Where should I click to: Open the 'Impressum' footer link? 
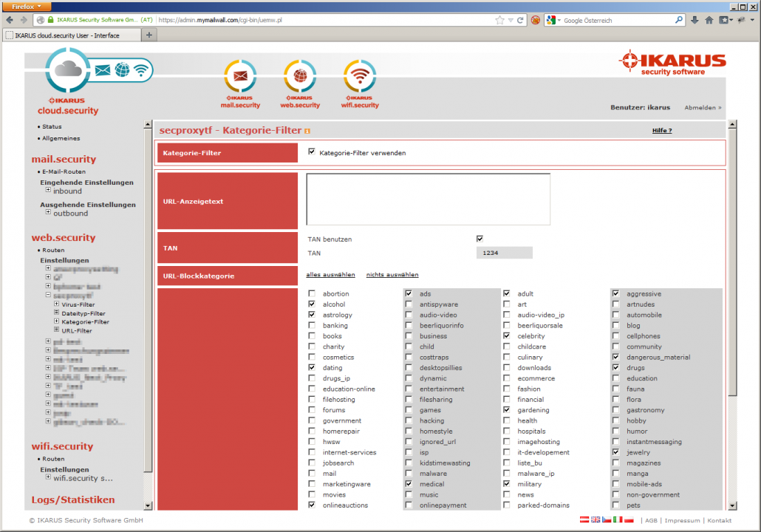[682, 520]
